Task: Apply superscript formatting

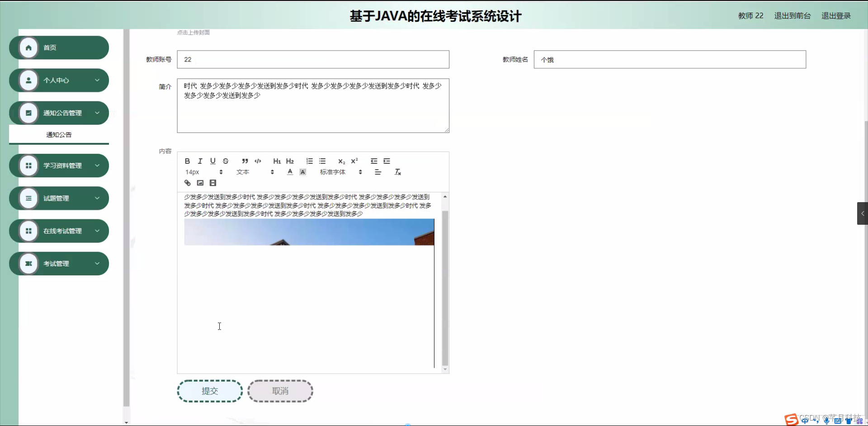Action: tap(354, 161)
